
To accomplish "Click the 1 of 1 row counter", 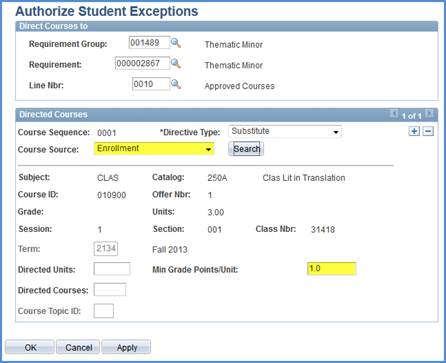I will [412, 116].
